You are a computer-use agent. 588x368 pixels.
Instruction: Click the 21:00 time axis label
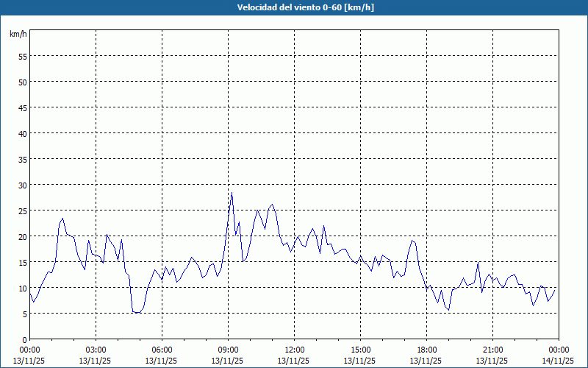coord(493,350)
